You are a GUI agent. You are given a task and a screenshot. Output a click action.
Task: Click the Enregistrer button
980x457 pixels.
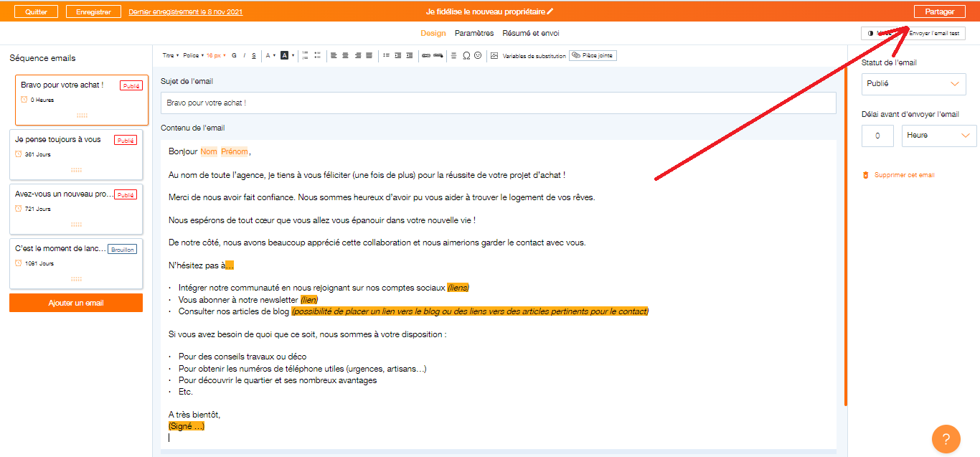point(93,11)
